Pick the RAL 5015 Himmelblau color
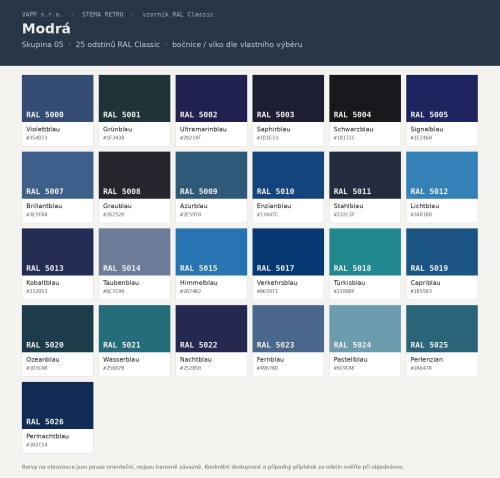This screenshot has width=500, height=478. (211, 264)
